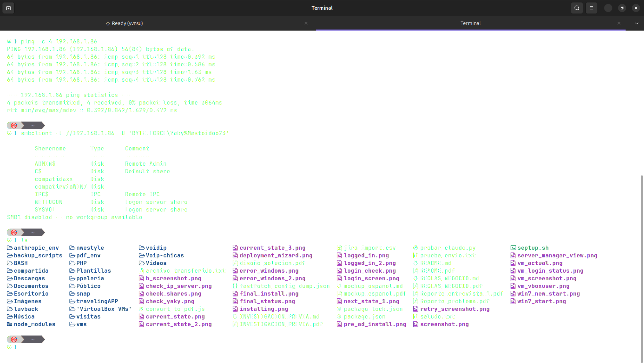Click the package.json file icon
This screenshot has width=644, height=364.
coord(339,316)
